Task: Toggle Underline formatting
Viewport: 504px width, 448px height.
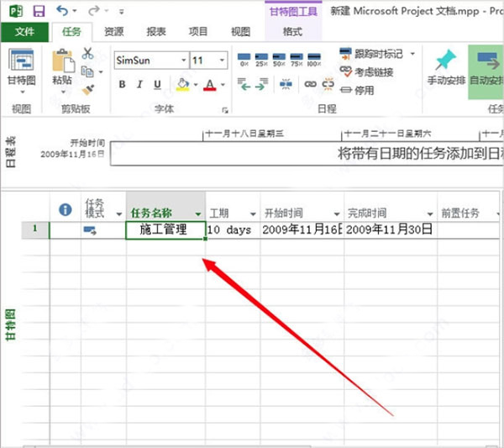Action: tap(157, 85)
